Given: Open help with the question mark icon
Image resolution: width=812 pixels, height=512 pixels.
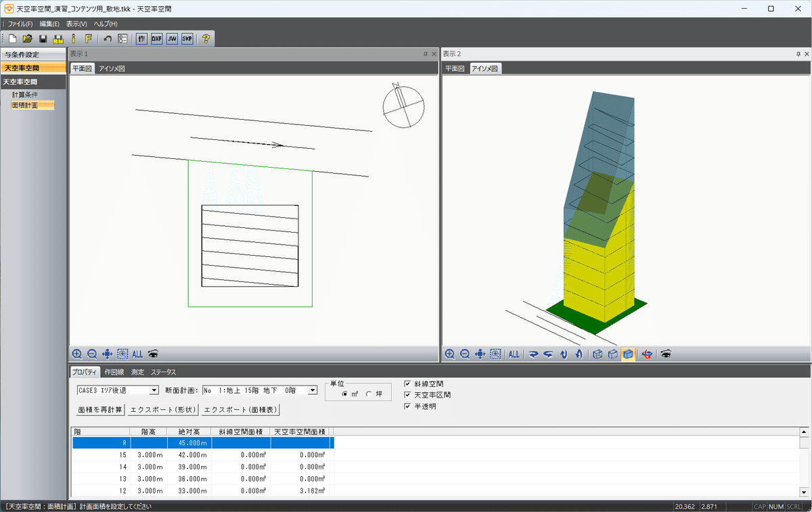Looking at the screenshot, I should click(x=206, y=39).
